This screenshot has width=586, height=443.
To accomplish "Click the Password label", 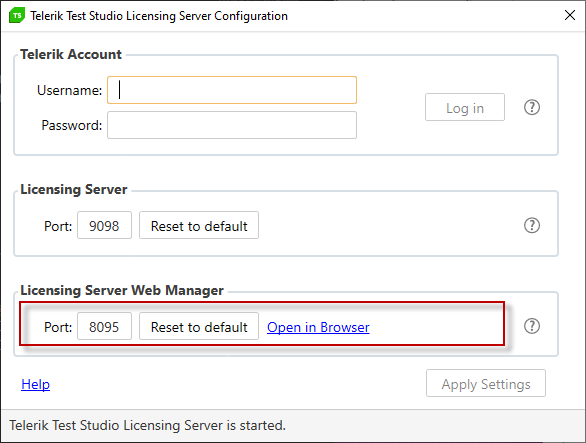I will [71, 125].
